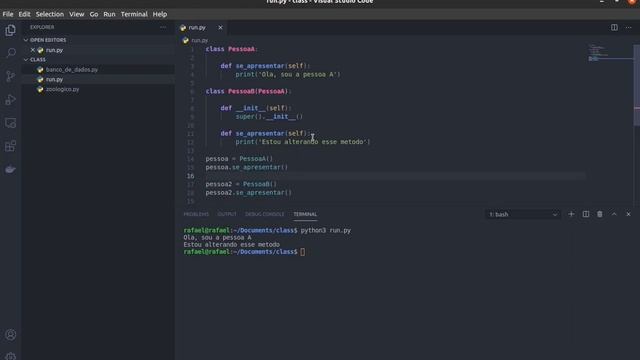The height and width of the screenshot is (360, 640).
Task: Create a new terminal with plus icon
Action: pyautogui.click(x=571, y=214)
